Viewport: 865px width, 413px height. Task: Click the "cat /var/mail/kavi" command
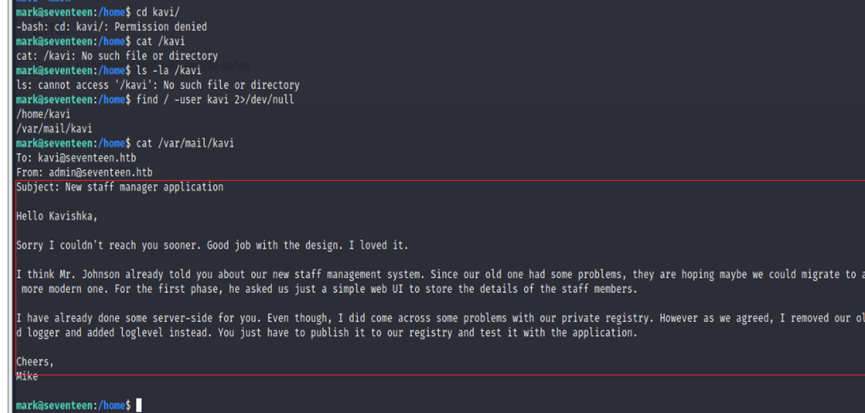[x=185, y=143]
